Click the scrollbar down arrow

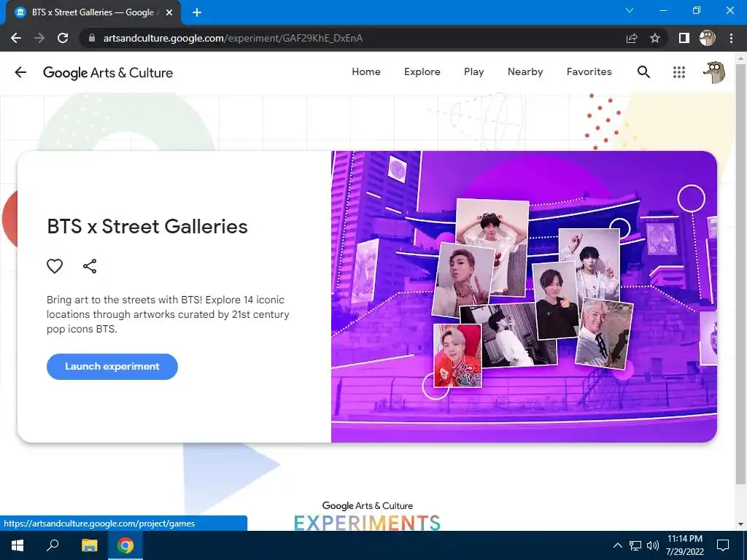pyautogui.click(x=740, y=524)
